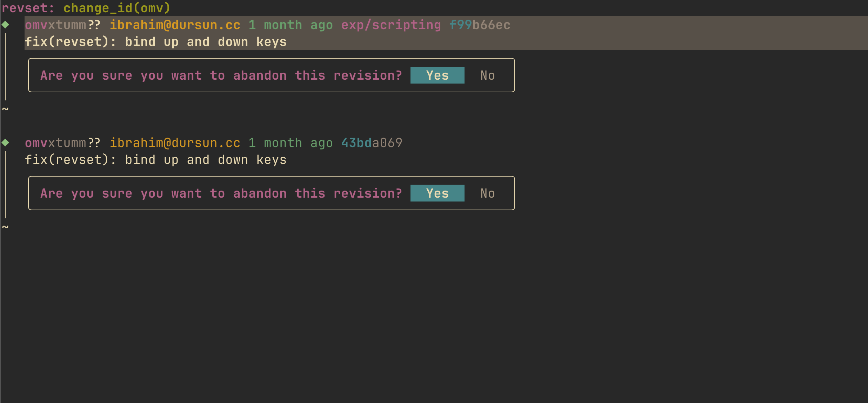Select change ID omvxtumm?? on the exp/scripting revision
The image size is (868, 403).
(62, 25)
